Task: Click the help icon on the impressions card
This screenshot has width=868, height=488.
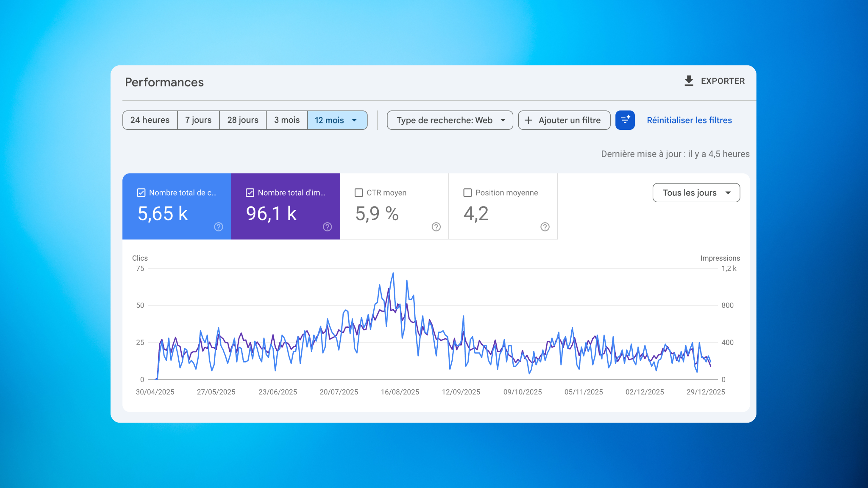Action: [x=327, y=226]
